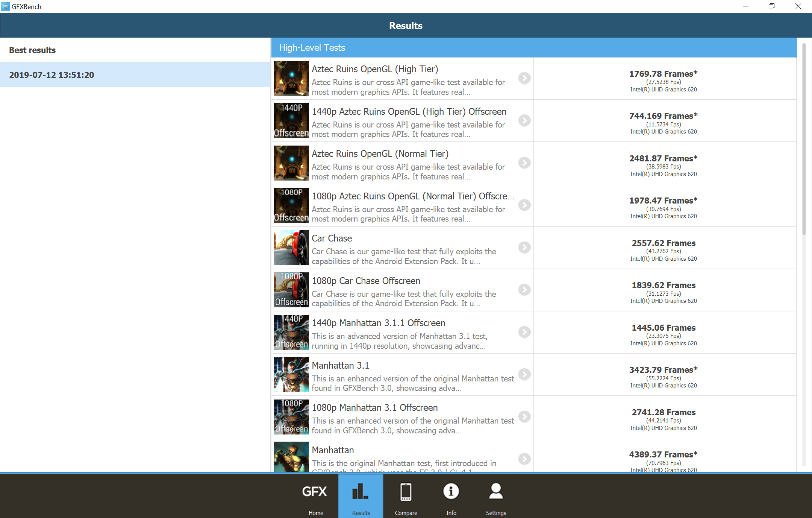Image resolution: width=812 pixels, height=518 pixels.
Task: Click the 1839.62 Frames result
Action: coord(664,285)
